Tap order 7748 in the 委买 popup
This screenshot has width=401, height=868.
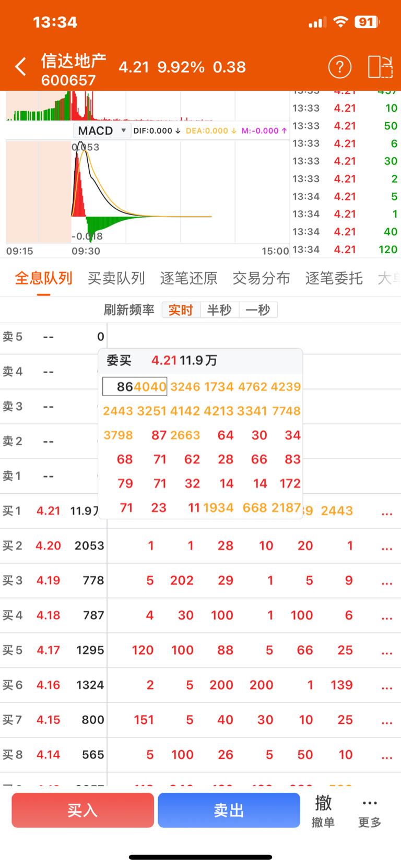click(286, 411)
